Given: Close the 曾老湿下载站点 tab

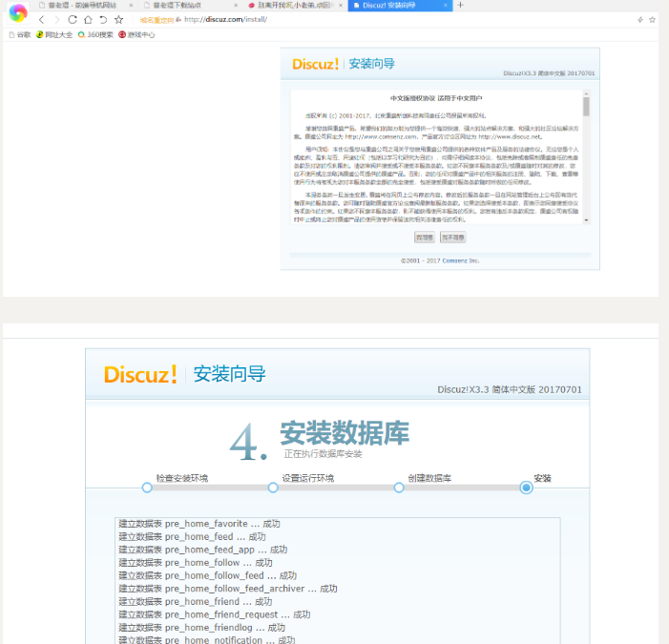Looking at the screenshot, I should coord(236,6).
